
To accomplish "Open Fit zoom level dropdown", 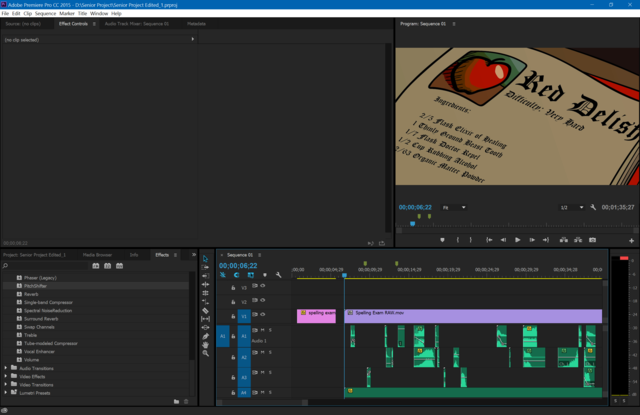I will pos(454,207).
